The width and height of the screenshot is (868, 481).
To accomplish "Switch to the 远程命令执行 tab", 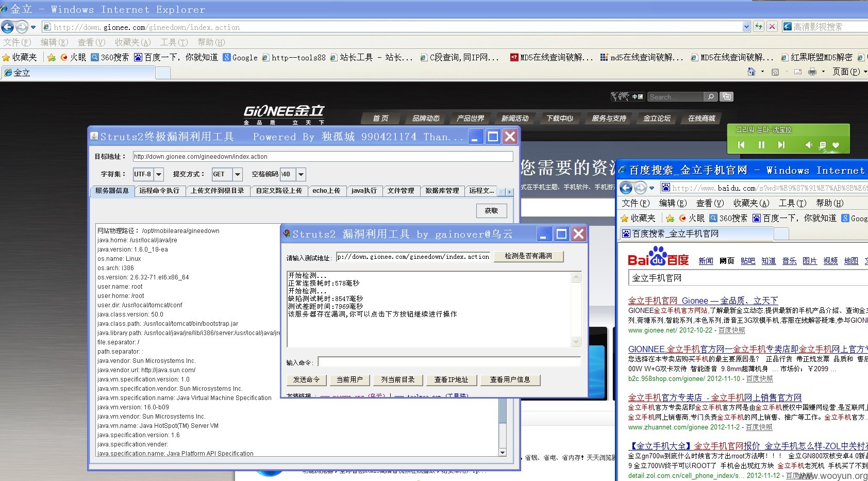I will tap(159, 191).
